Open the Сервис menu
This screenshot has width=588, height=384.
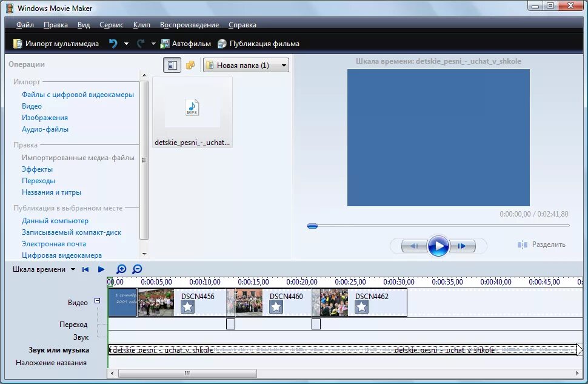112,25
